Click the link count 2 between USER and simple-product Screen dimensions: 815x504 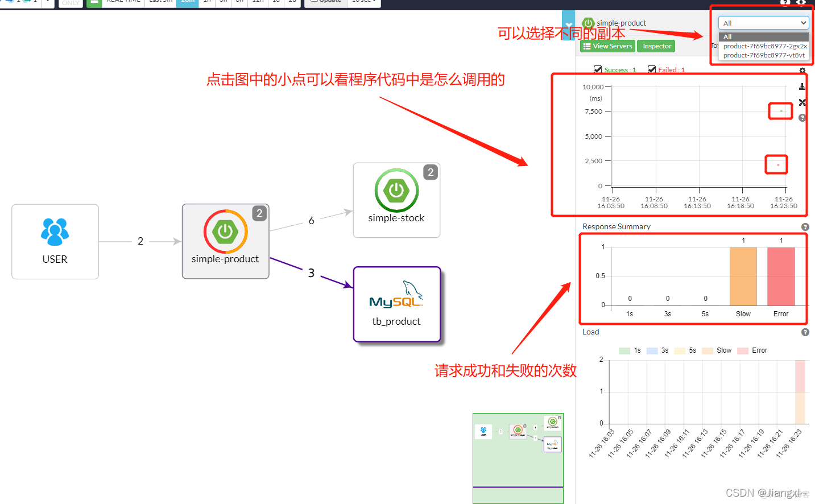click(x=140, y=241)
